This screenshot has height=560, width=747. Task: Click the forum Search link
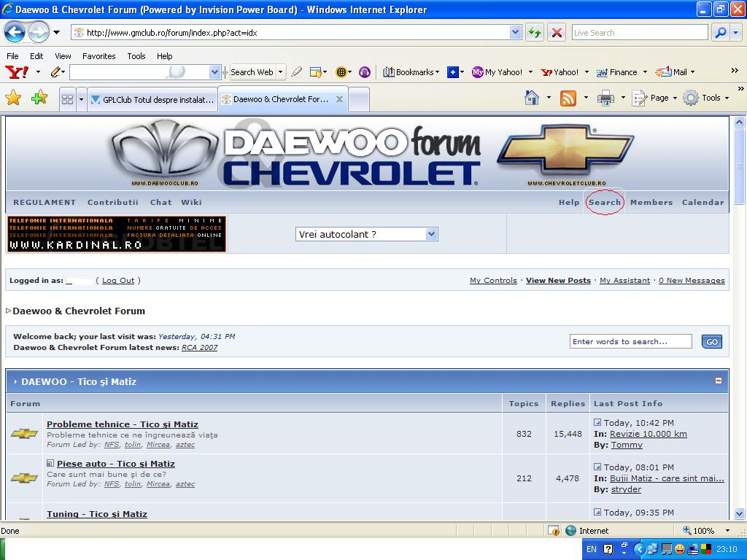605,203
